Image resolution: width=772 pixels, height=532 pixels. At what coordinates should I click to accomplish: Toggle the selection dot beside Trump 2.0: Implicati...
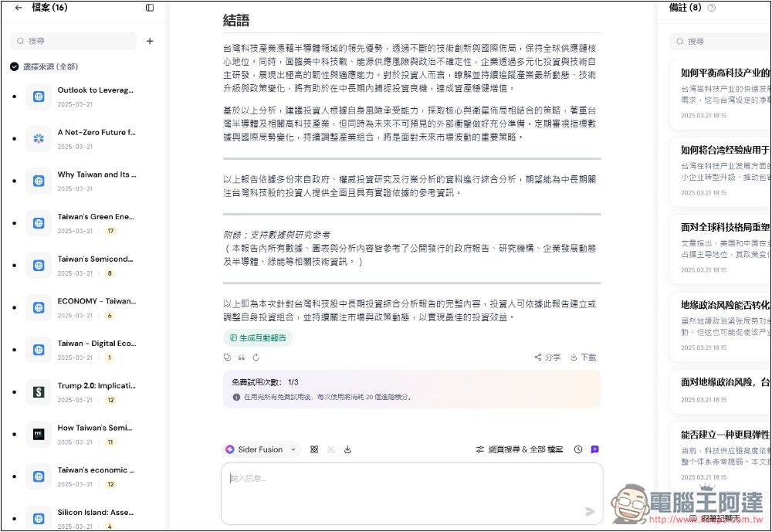pos(14,392)
